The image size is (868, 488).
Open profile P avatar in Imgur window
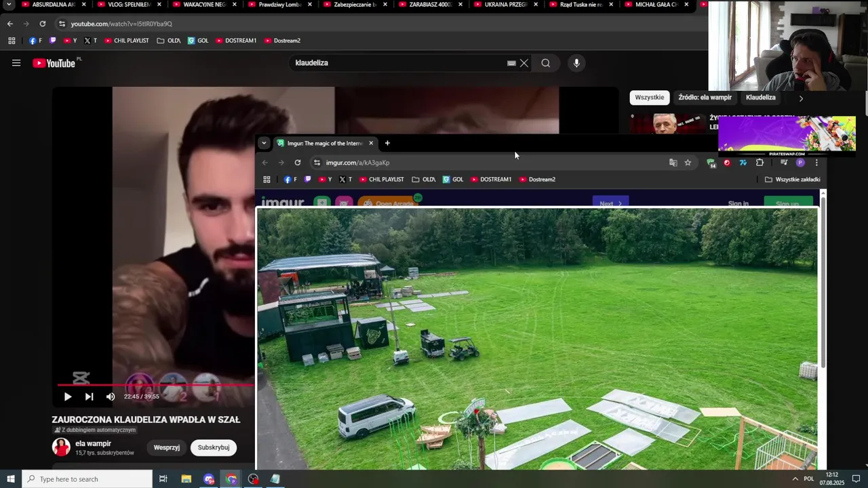800,163
